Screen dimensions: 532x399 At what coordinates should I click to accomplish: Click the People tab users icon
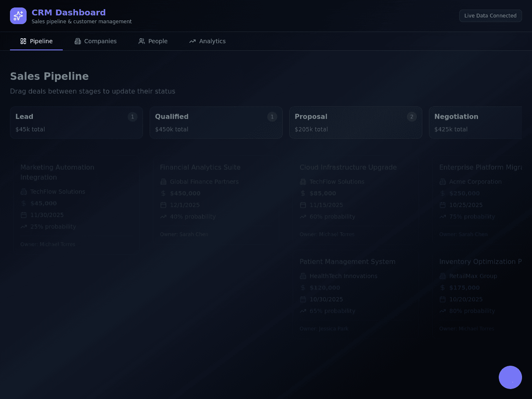(142, 41)
